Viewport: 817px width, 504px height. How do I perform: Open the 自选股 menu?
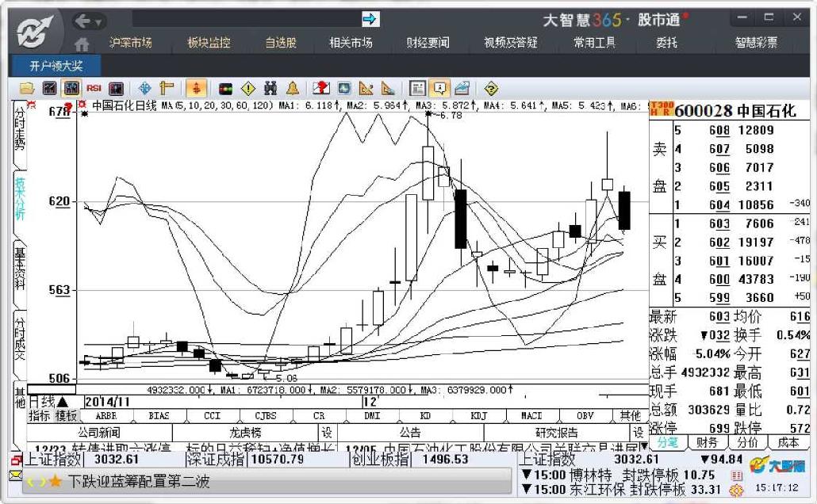coord(281,43)
